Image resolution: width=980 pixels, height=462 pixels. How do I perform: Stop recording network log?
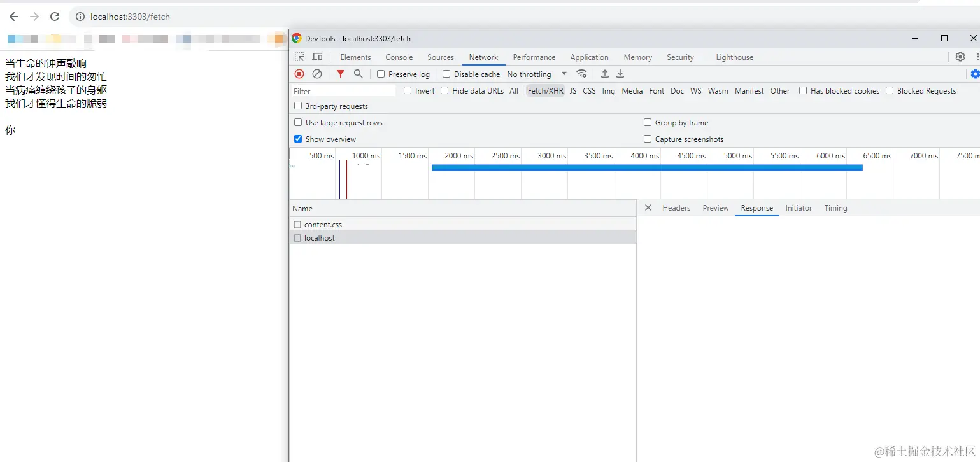tap(299, 74)
